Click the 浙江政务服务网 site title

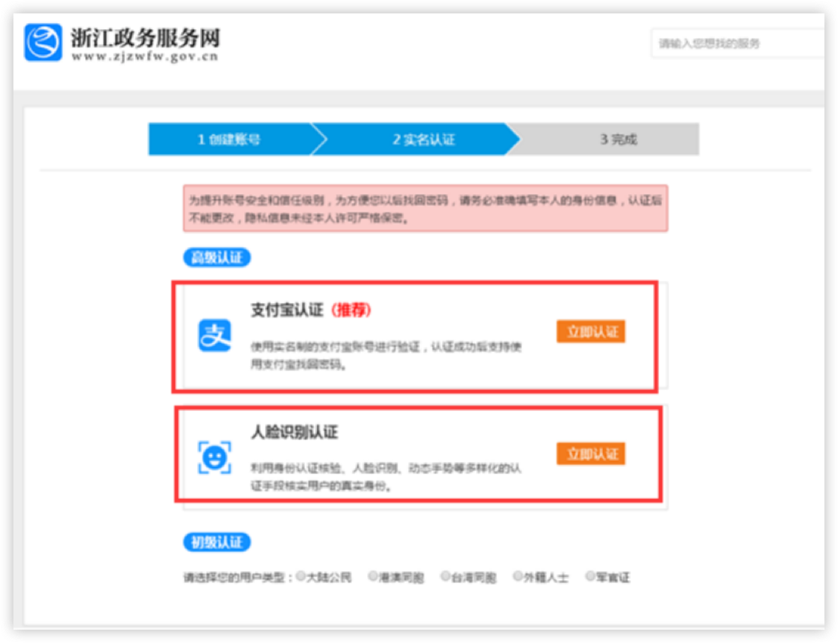pos(145,37)
